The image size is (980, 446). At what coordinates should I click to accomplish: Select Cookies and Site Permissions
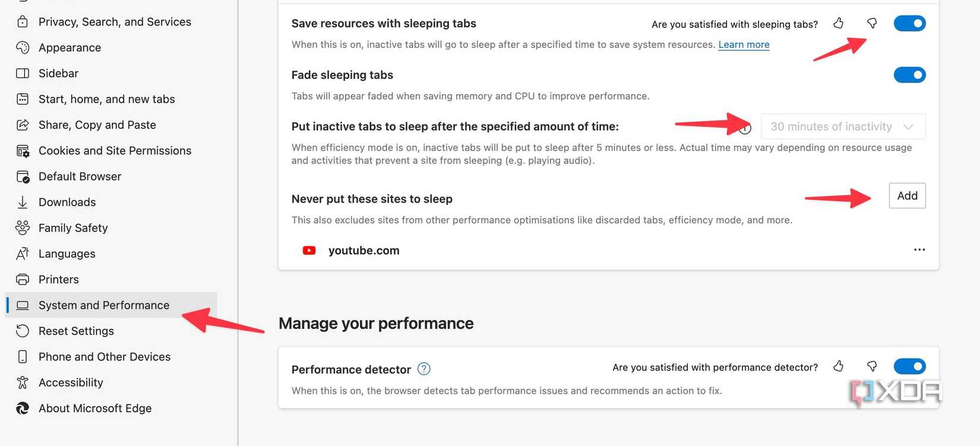point(115,151)
